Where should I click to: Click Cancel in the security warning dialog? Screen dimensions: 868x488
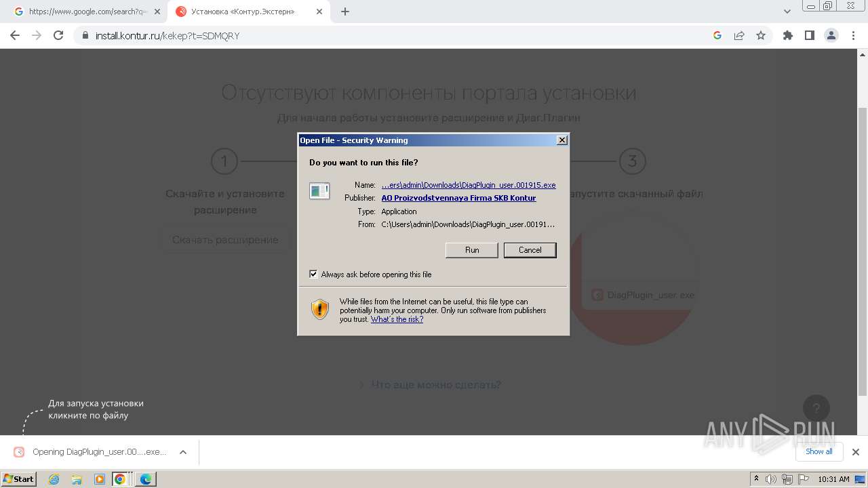[x=530, y=250]
